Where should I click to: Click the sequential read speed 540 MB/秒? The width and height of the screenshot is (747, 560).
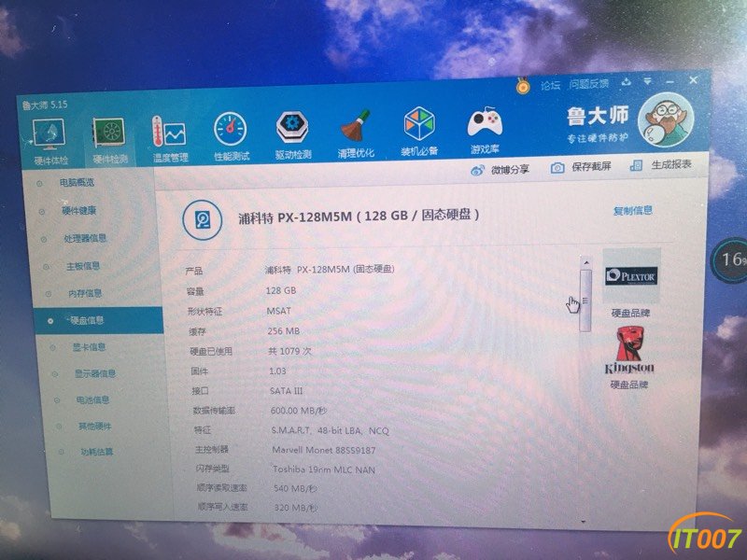tap(296, 488)
